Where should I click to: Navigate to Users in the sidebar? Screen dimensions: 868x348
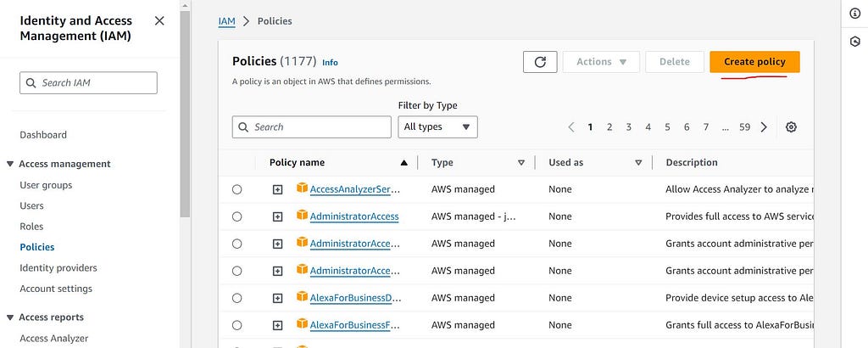pyautogui.click(x=31, y=205)
